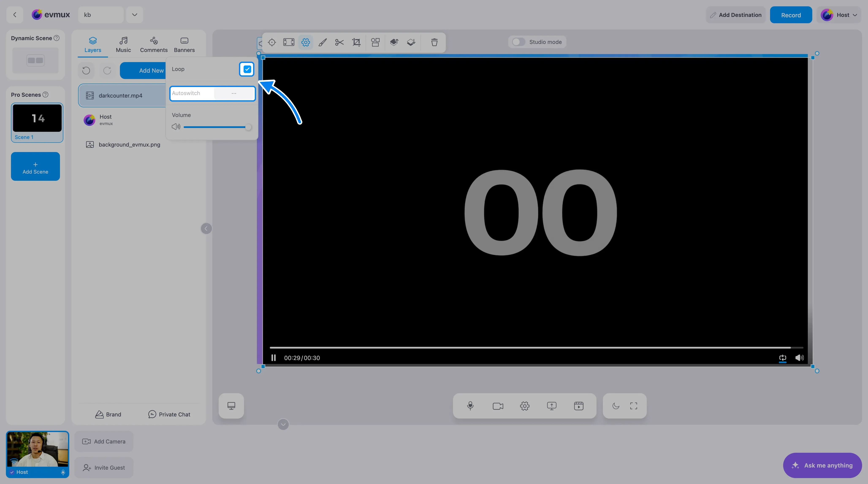
Task: Uncheck the Loop checkbox
Action: [247, 69]
